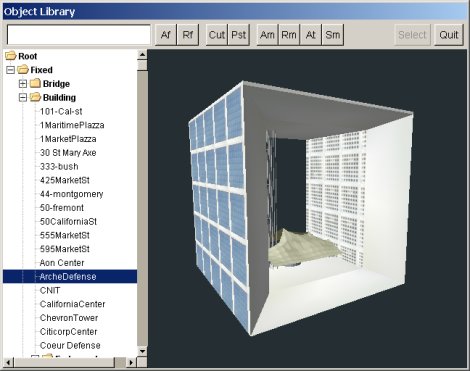
Task: Focus the search text field
Action: click(x=79, y=34)
